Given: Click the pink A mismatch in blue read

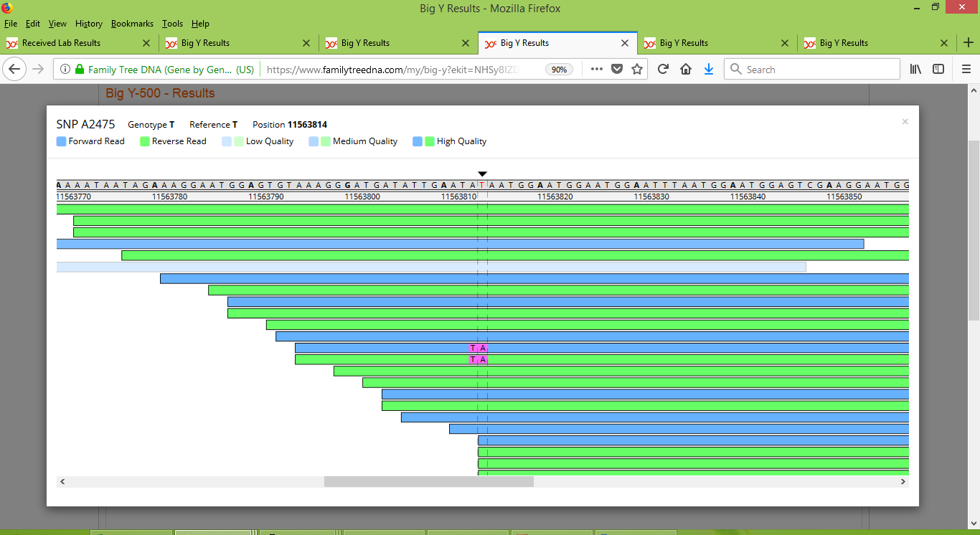Looking at the screenshot, I should point(483,348).
